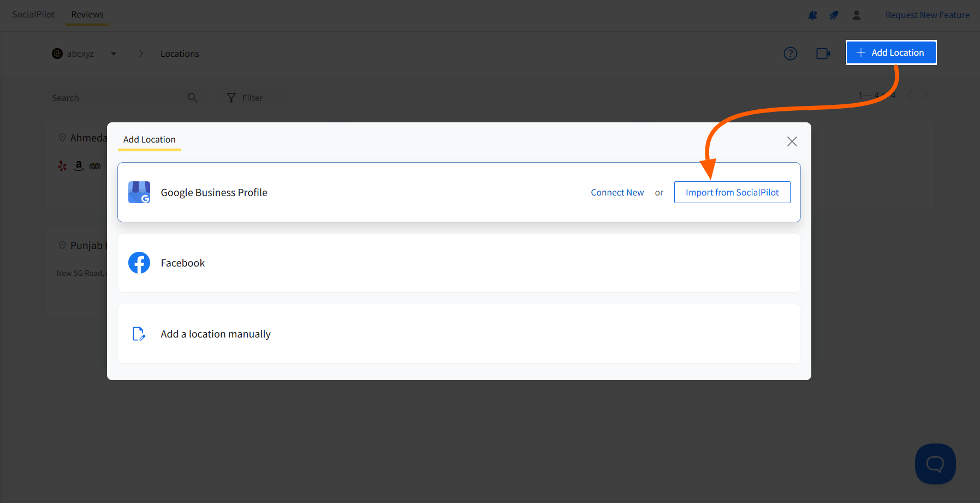Screen dimensions: 980x503
Task: Click the Yelp icon under Ahmedabad
Action: click(62, 166)
